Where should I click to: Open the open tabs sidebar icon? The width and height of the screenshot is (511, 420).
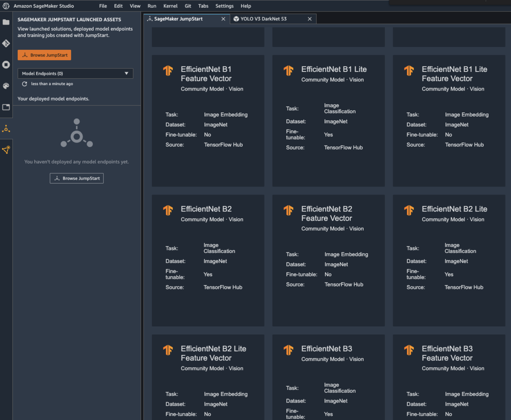[x=6, y=107]
